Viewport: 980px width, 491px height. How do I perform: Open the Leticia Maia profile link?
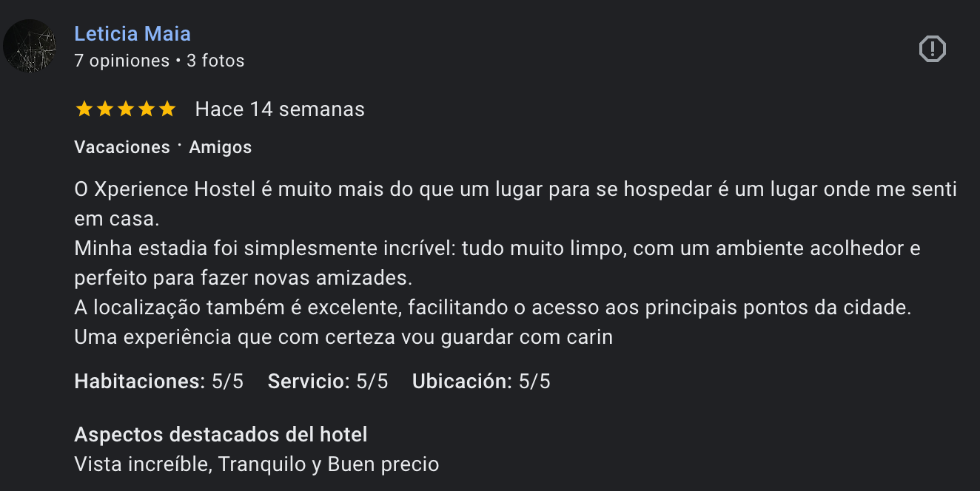[132, 34]
